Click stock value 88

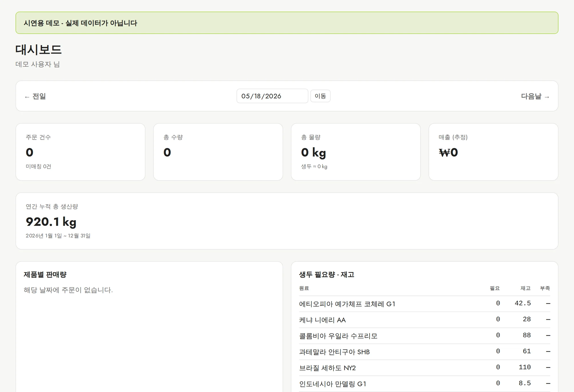click(527, 336)
